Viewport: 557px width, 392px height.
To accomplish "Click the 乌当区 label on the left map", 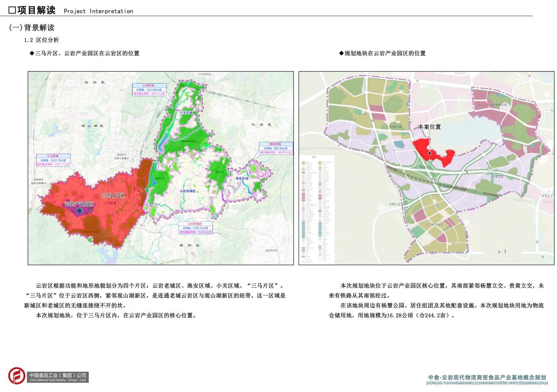I will pyautogui.click(x=261, y=124).
